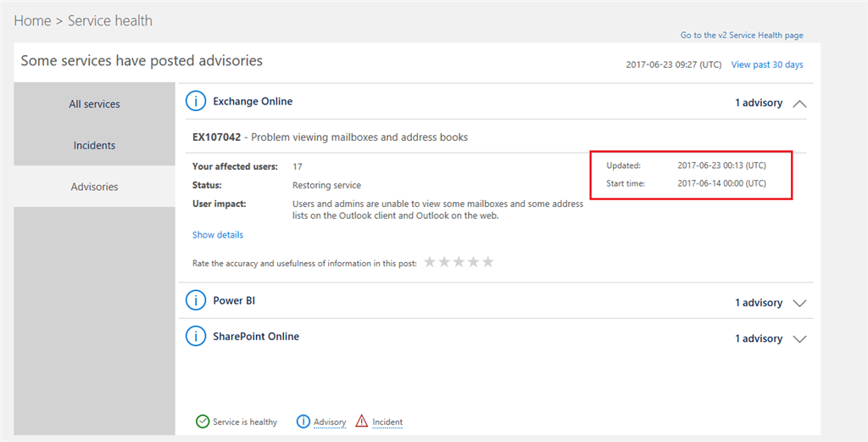Screen dimensions: 868x442
Task: Click the Incident legend link
Action: coord(387,422)
